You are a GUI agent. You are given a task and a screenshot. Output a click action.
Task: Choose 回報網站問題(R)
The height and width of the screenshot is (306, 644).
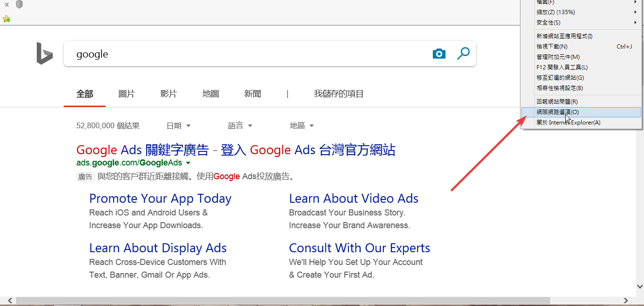[581, 101]
